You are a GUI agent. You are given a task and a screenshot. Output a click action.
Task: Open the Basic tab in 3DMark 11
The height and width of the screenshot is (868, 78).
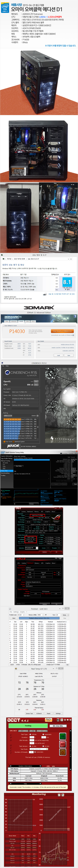[x=7, y=321]
